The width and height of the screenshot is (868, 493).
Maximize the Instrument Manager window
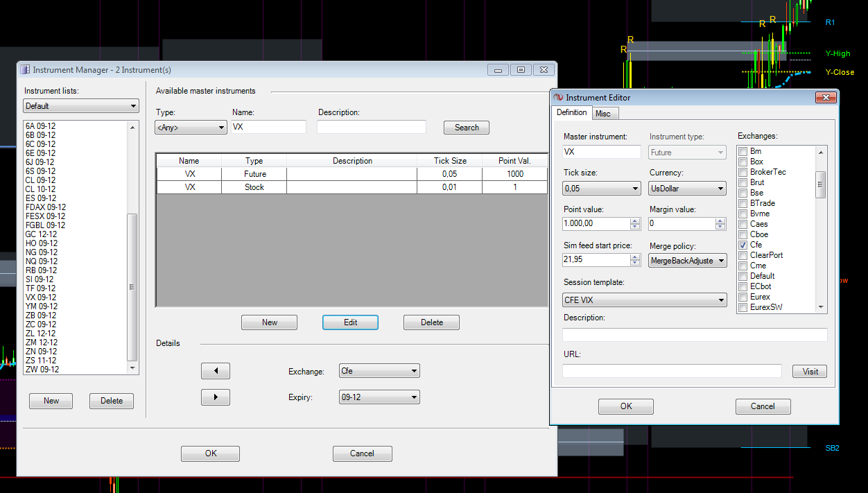click(x=521, y=69)
